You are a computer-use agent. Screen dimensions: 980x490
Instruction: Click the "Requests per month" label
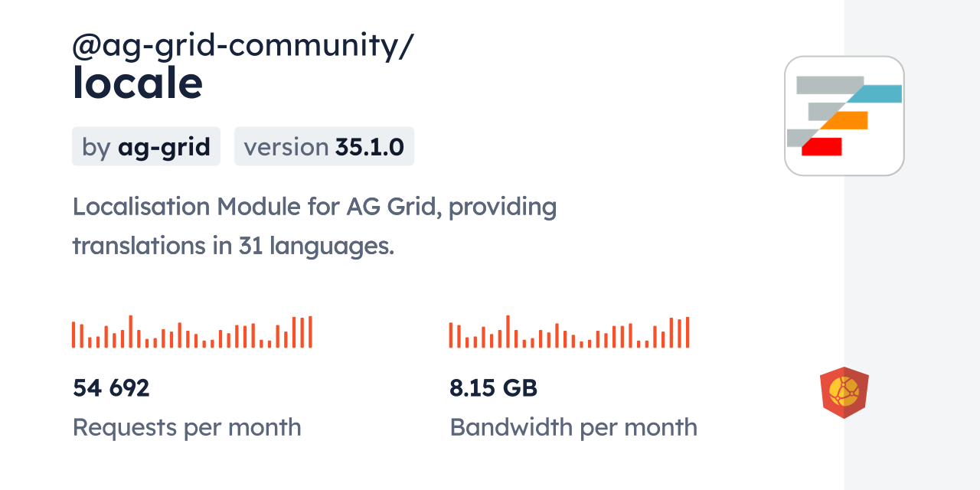coord(187,427)
